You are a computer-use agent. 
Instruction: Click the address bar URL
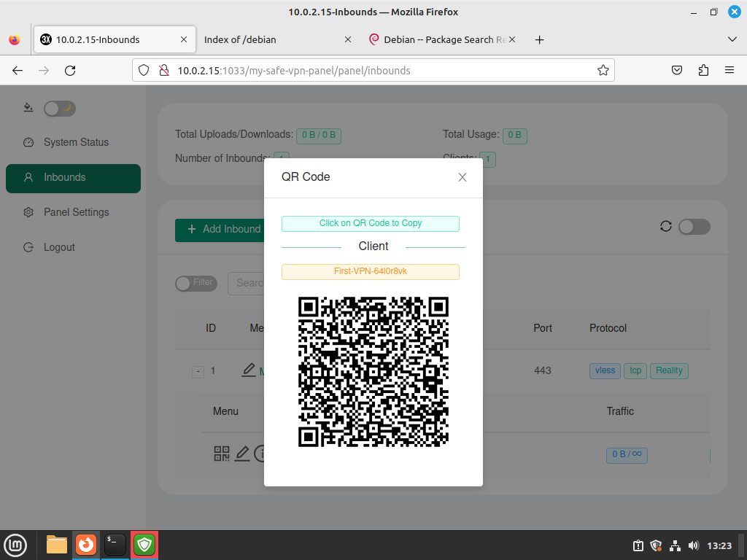pyautogui.click(x=294, y=71)
